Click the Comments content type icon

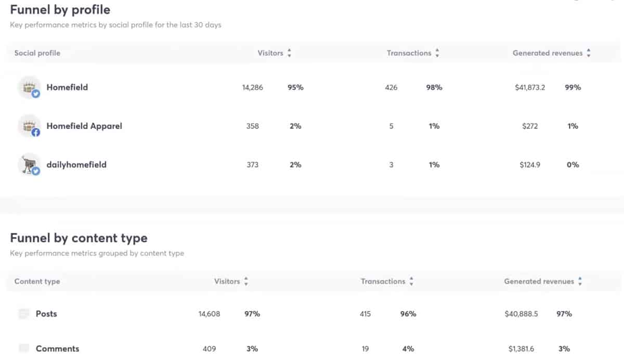click(x=24, y=348)
